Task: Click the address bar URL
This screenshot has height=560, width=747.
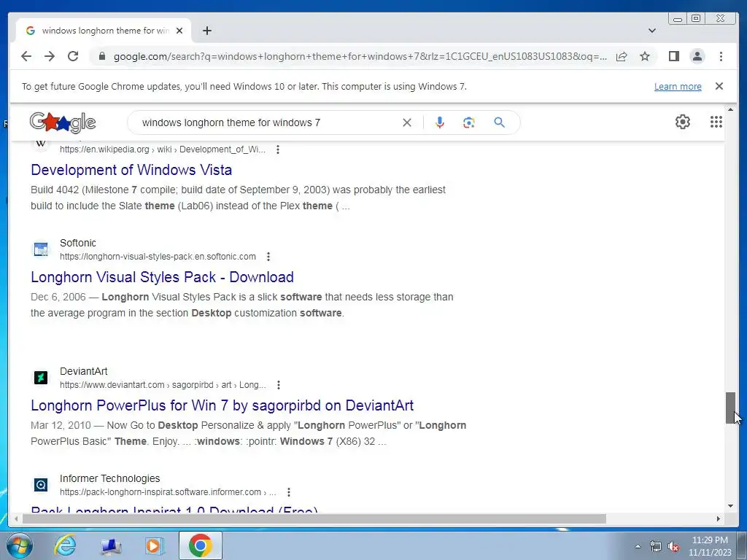Action: [x=360, y=56]
